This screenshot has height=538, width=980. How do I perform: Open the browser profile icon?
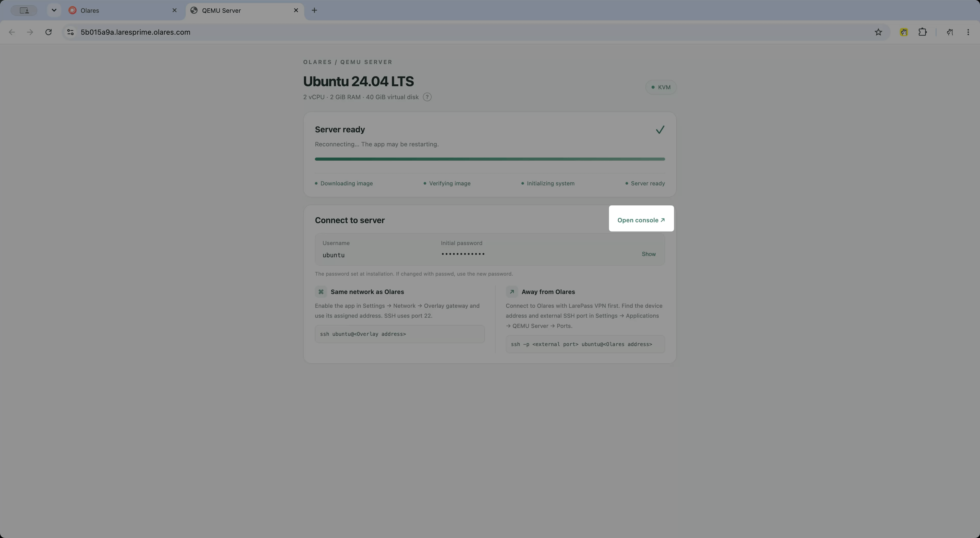[x=950, y=32]
